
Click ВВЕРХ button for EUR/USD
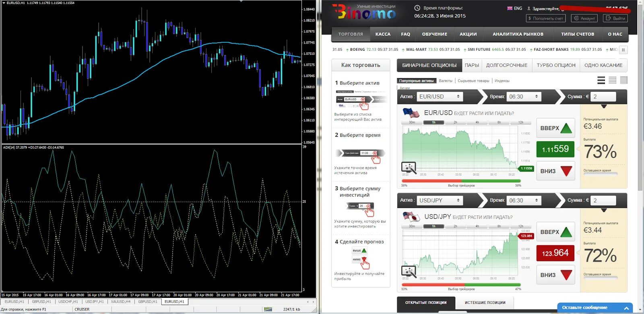pyautogui.click(x=555, y=128)
